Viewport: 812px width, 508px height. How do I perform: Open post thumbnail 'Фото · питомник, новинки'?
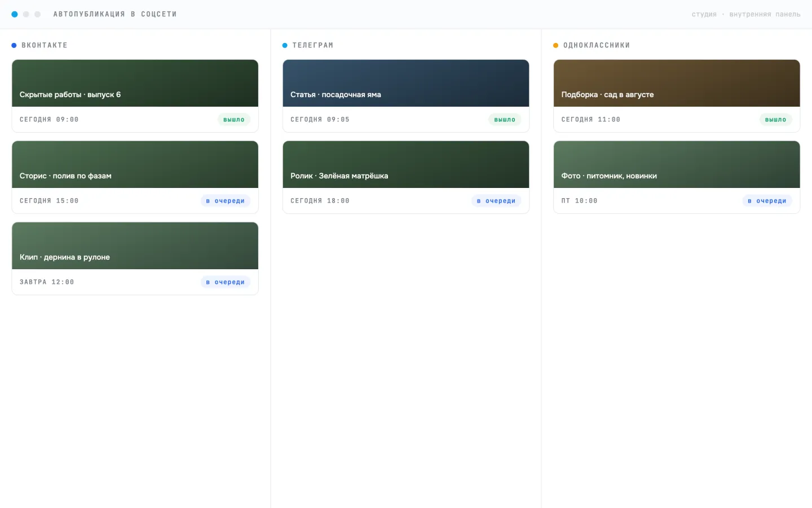[x=677, y=164]
